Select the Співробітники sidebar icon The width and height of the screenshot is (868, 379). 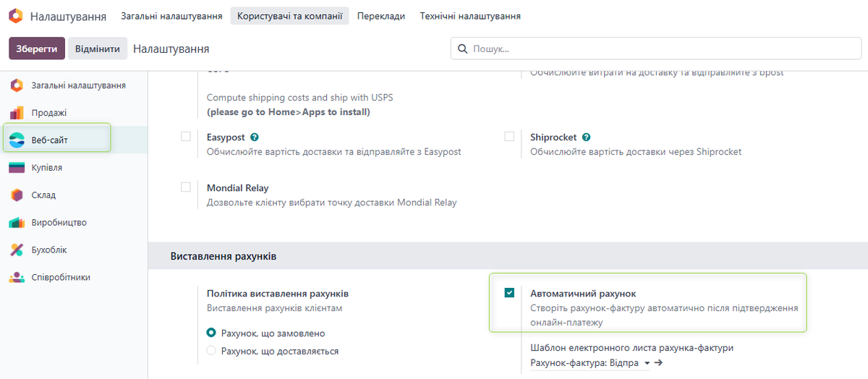point(17,278)
